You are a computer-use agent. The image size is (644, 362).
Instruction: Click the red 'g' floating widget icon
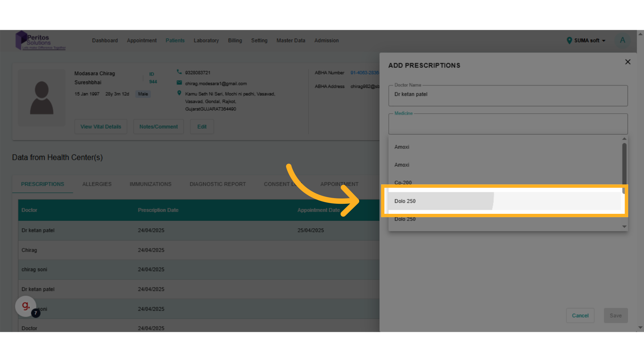[x=26, y=306]
